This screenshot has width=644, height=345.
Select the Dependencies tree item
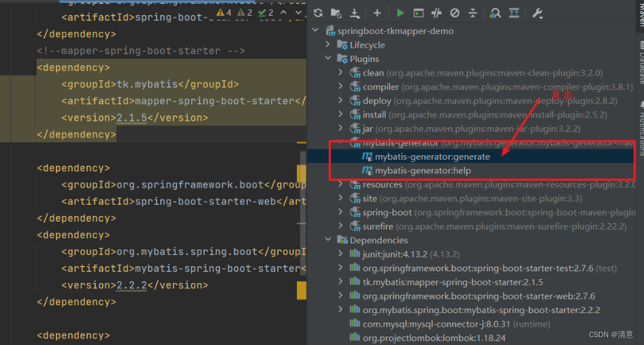pos(378,240)
